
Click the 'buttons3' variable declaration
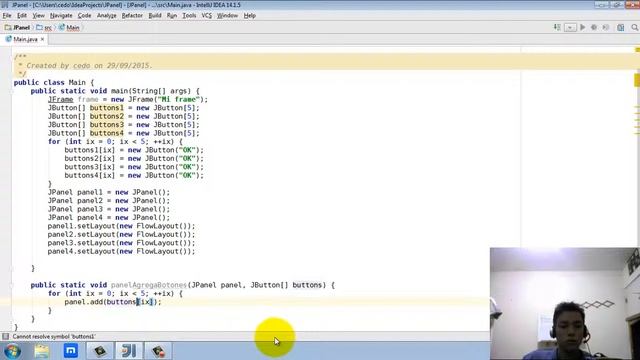pyautogui.click(x=107, y=124)
